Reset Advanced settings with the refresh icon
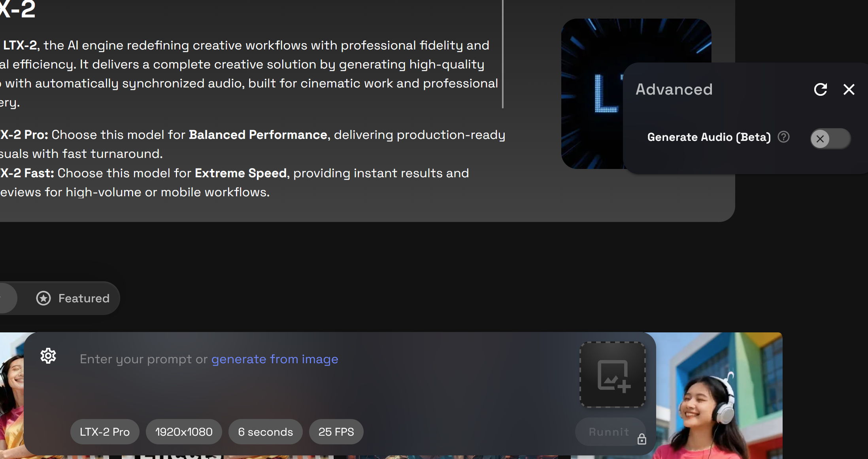The height and width of the screenshot is (459, 868). click(821, 89)
